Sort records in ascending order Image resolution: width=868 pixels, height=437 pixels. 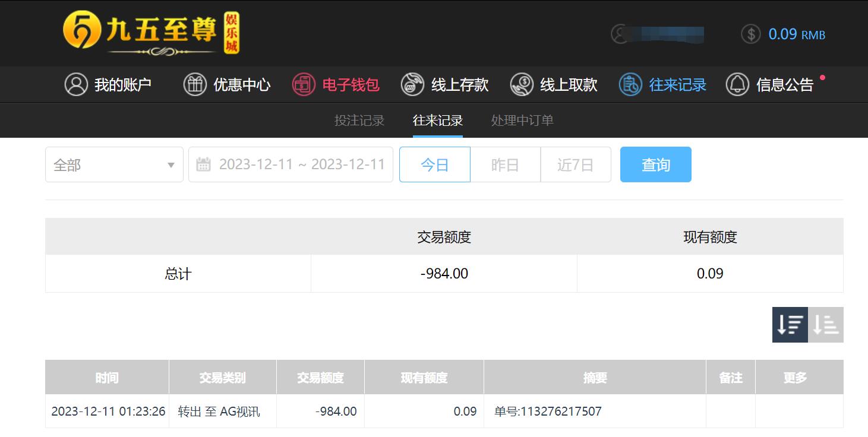826,325
